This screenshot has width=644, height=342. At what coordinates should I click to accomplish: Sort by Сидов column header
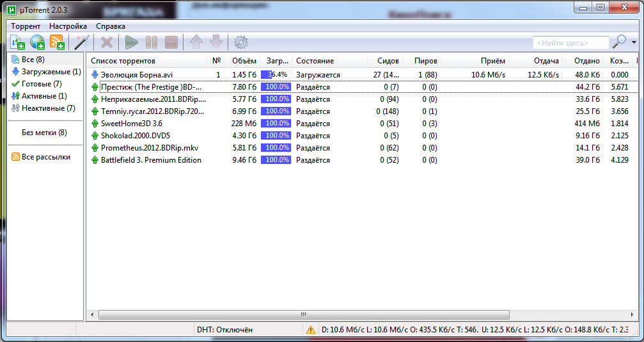point(385,61)
